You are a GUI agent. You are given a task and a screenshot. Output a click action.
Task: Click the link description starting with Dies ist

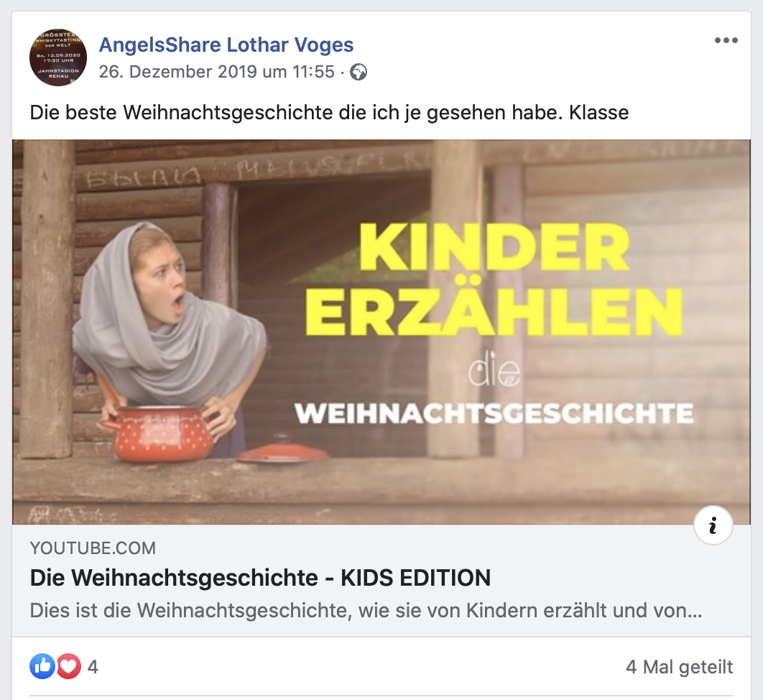(x=366, y=610)
